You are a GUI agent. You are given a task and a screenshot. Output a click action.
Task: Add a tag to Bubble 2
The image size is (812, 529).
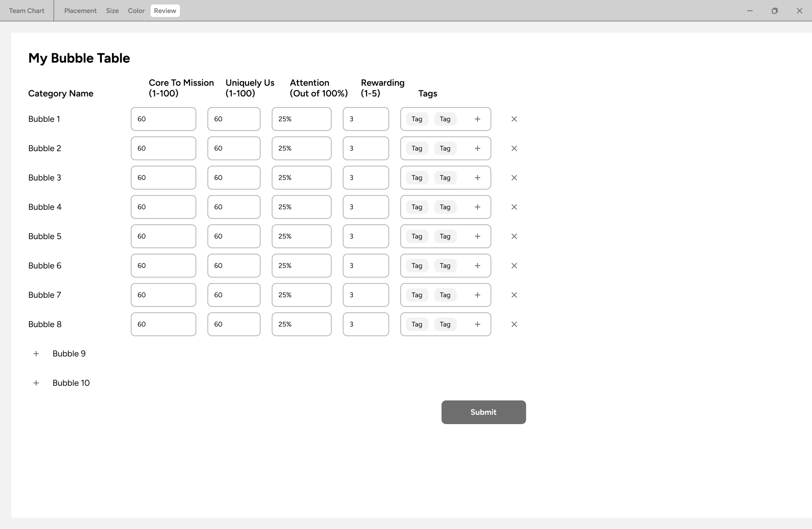click(477, 149)
